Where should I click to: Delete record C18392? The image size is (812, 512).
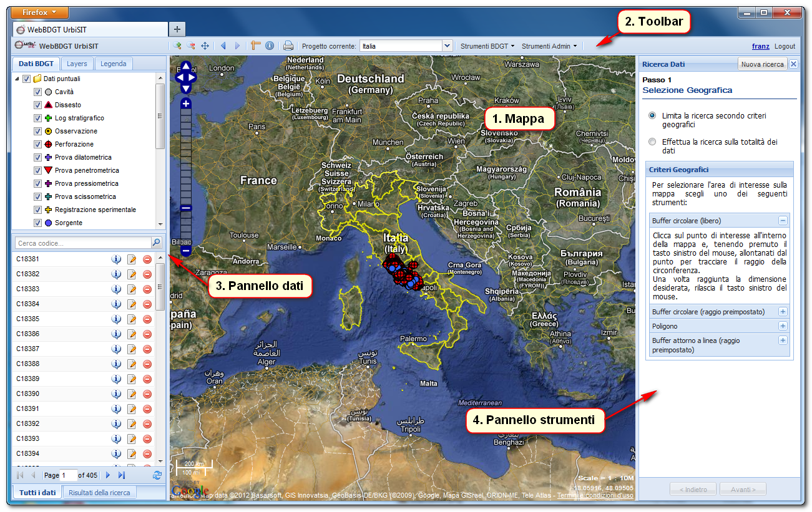pyautogui.click(x=147, y=424)
